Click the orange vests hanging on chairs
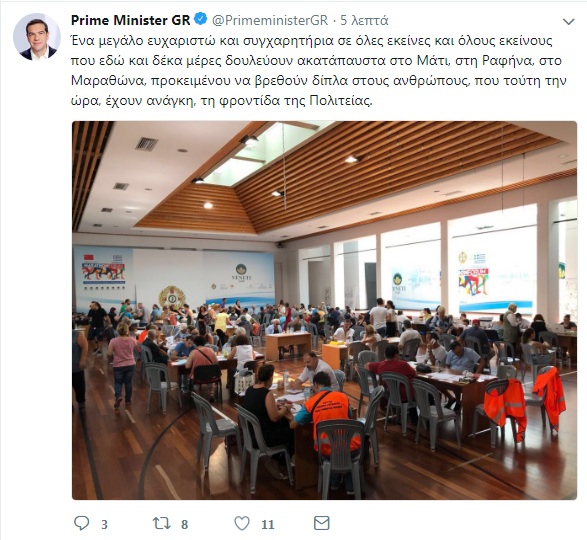 click(524, 403)
